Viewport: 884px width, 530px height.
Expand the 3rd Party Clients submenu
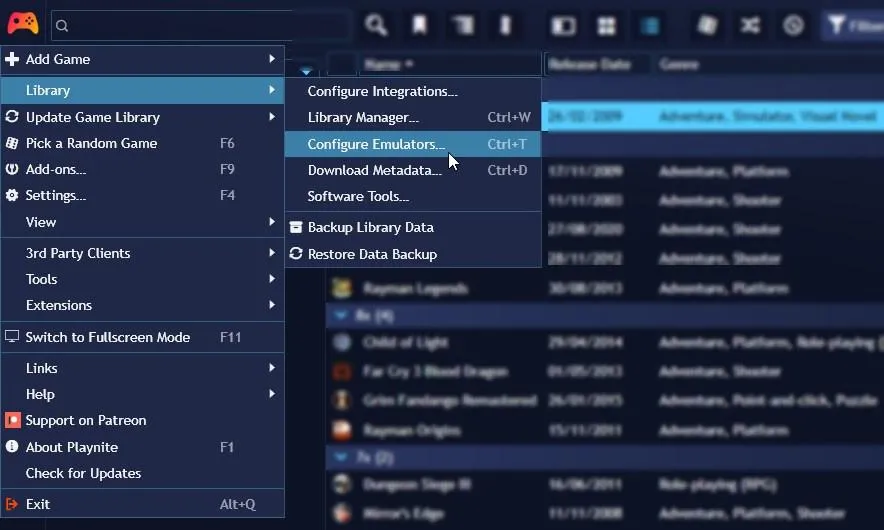pos(142,253)
